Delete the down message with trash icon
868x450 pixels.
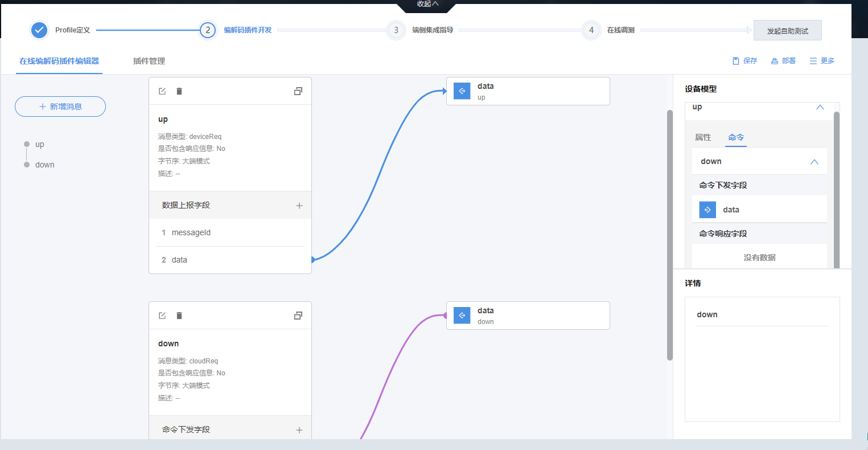click(x=179, y=316)
